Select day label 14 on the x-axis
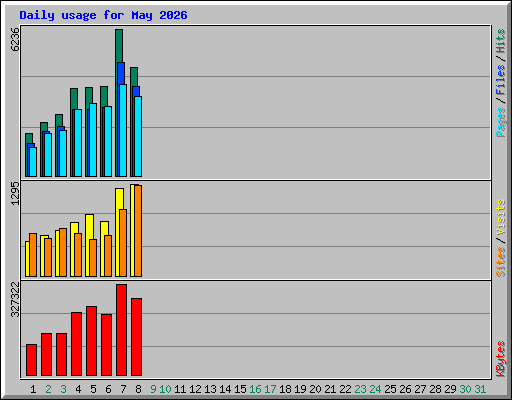 [225, 389]
